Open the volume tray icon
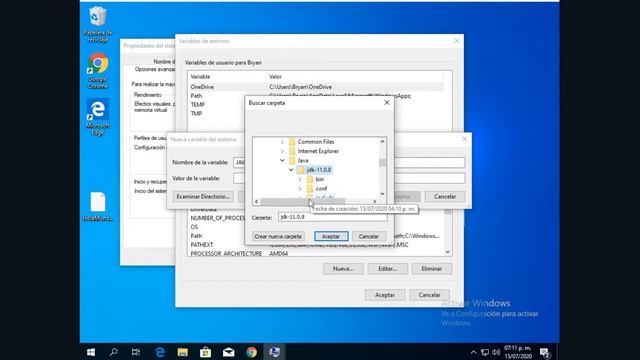 [x=496, y=352]
